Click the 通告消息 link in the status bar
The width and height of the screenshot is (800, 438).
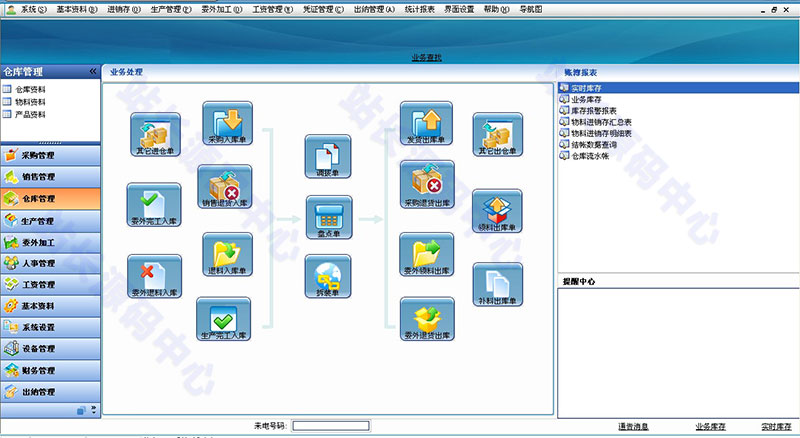(633, 427)
